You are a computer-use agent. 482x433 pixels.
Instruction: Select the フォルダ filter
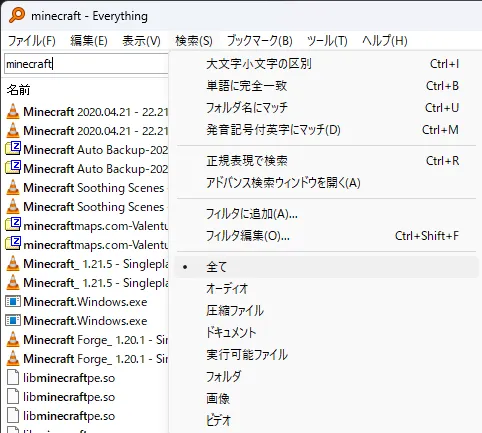click(x=327, y=377)
